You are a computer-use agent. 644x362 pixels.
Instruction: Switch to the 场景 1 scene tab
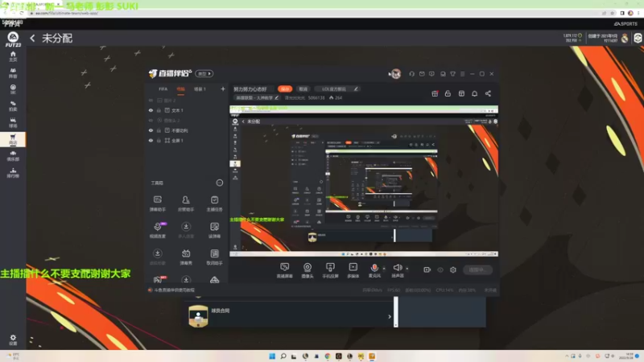click(200, 89)
